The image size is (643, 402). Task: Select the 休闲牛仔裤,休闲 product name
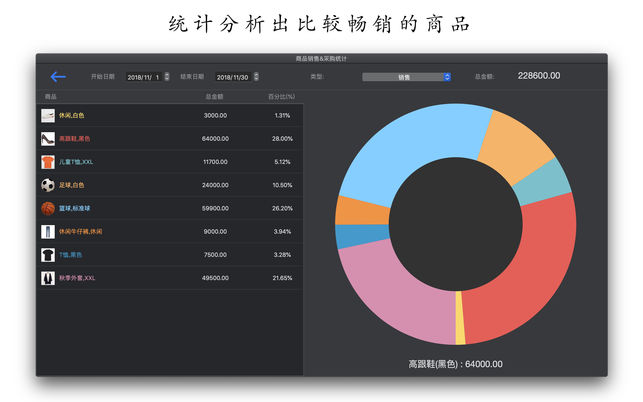pyautogui.click(x=80, y=232)
